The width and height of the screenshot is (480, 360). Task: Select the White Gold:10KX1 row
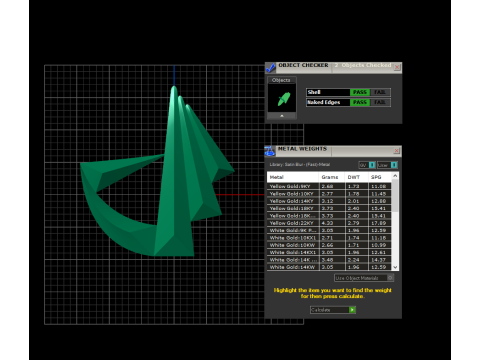point(329,238)
